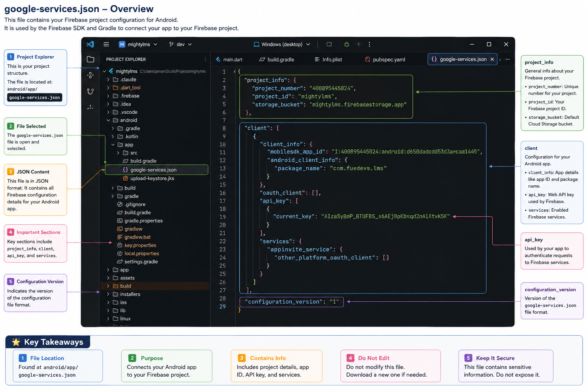Select the Explorer folder icon in activity bar
This screenshot has height=392, width=588.
90,59
